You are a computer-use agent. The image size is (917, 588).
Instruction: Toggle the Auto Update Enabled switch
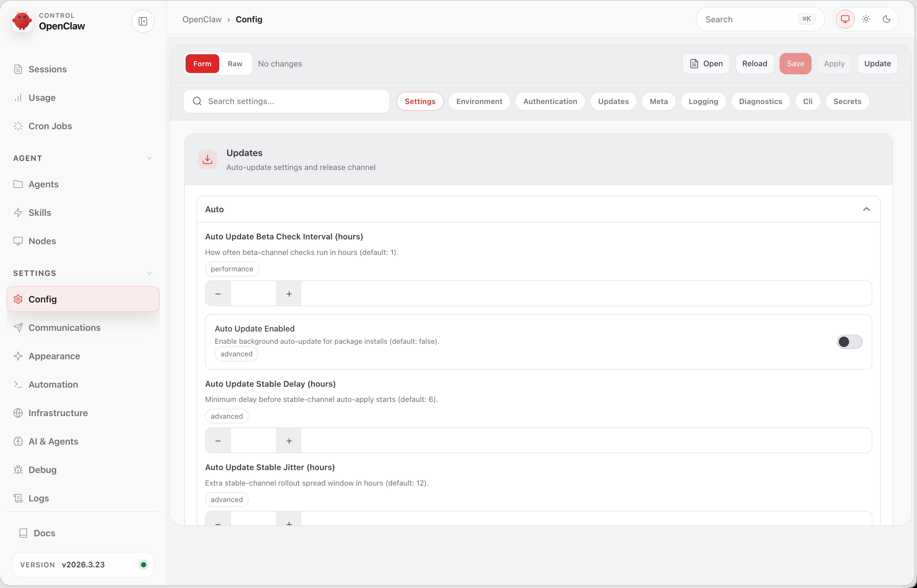[849, 342]
